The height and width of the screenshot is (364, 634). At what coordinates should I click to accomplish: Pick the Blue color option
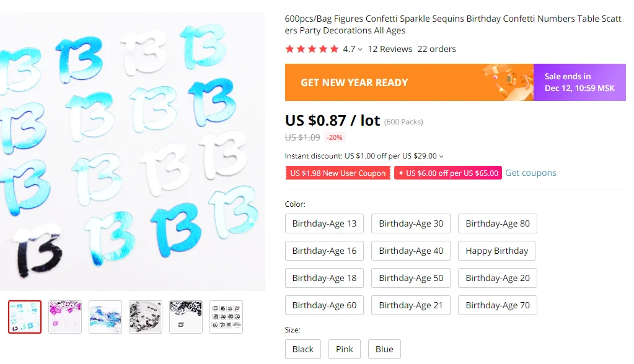coord(384,349)
